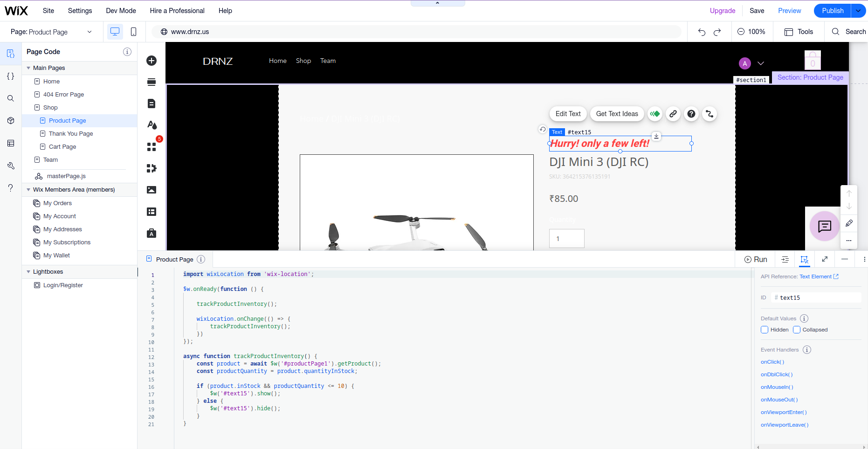Click the text15 ID input field
Viewport: 868px width, 449px height.
[816, 297]
